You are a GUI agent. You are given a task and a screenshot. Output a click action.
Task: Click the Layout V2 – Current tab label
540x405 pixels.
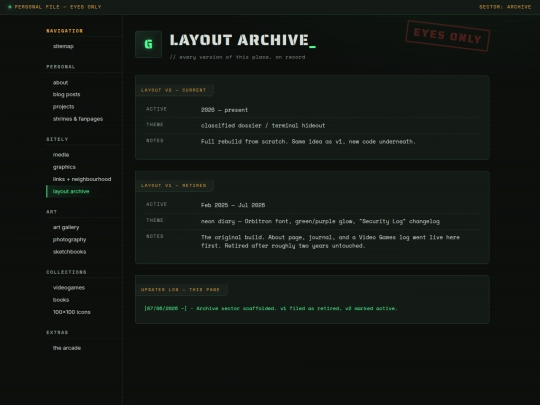tap(174, 90)
